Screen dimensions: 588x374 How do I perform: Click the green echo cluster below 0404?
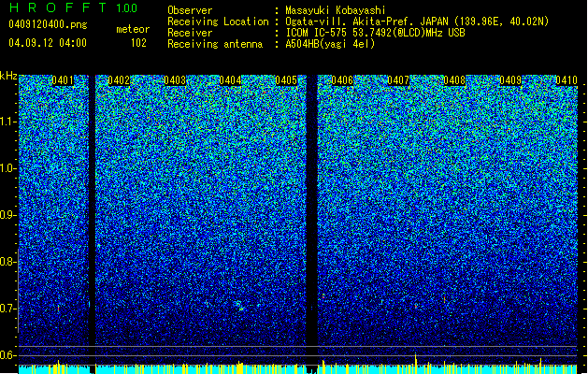coord(240,306)
